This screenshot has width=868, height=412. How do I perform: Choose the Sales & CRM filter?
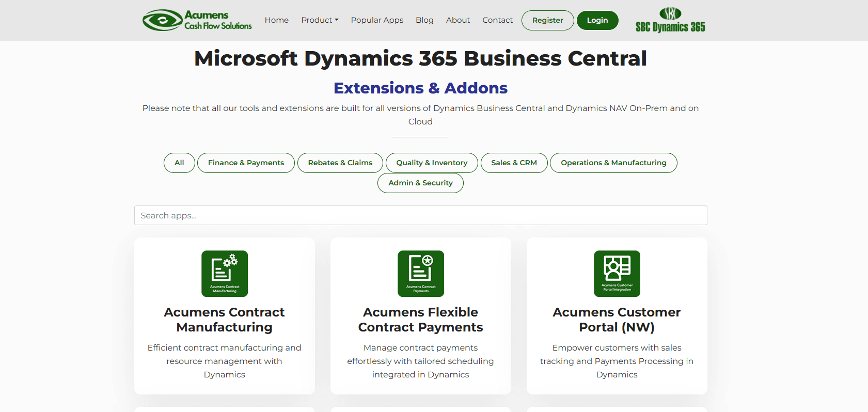tap(514, 163)
